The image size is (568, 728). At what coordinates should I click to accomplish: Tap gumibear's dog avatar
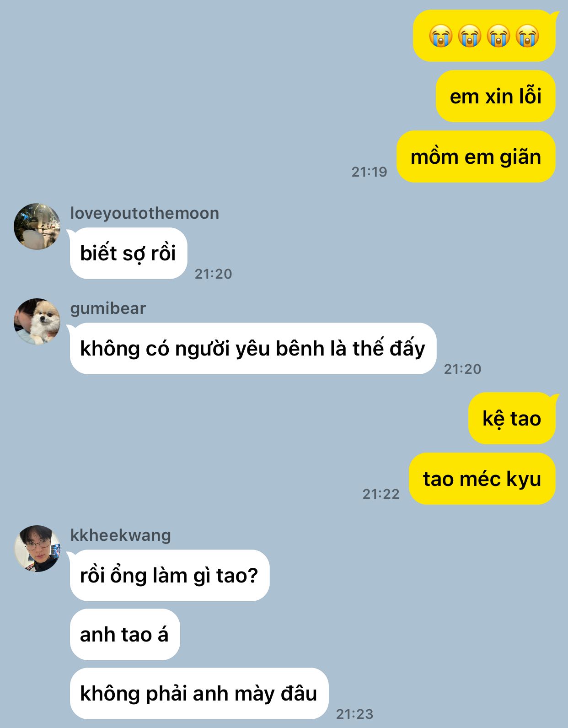(x=37, y=322)
